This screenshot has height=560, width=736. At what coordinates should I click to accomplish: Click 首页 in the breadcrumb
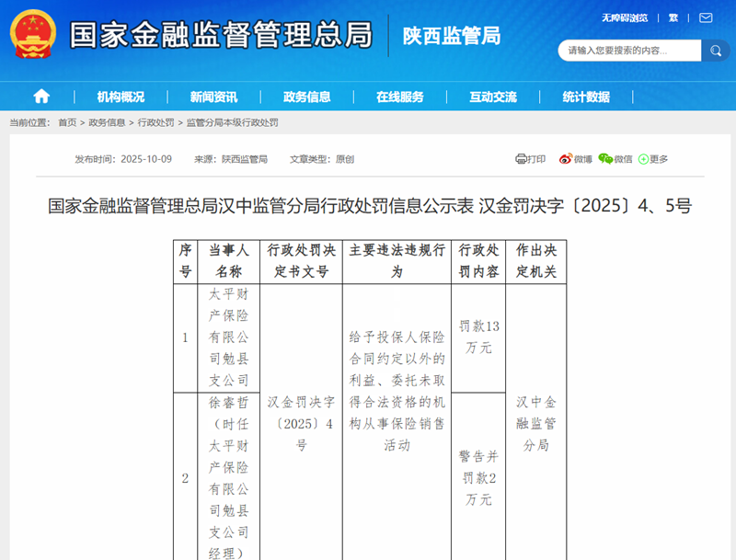point(67,122)
